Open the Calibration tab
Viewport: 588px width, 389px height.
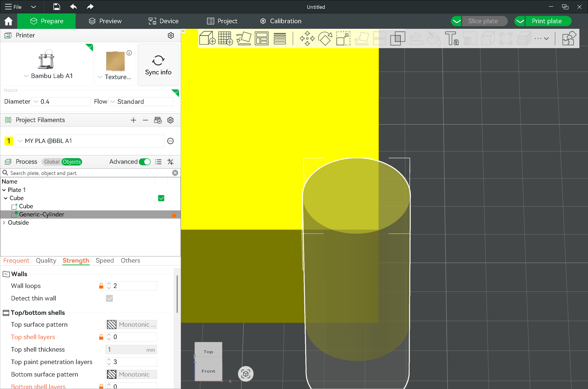tap(281, 21)
